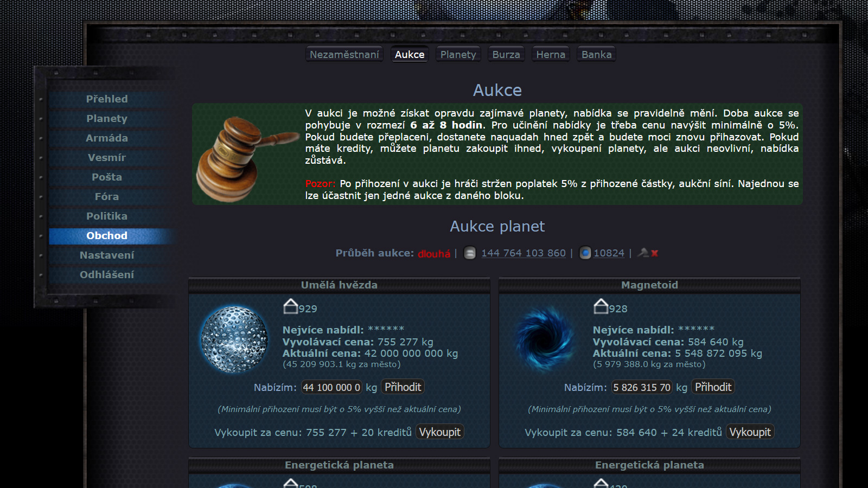Click Odhlášení to log out
Screen dimensions: 868x488
pos(107,275)
